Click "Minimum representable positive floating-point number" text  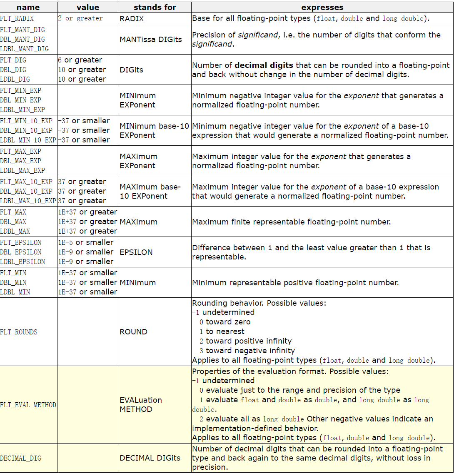pyautogui.click(x=295, y=283)
